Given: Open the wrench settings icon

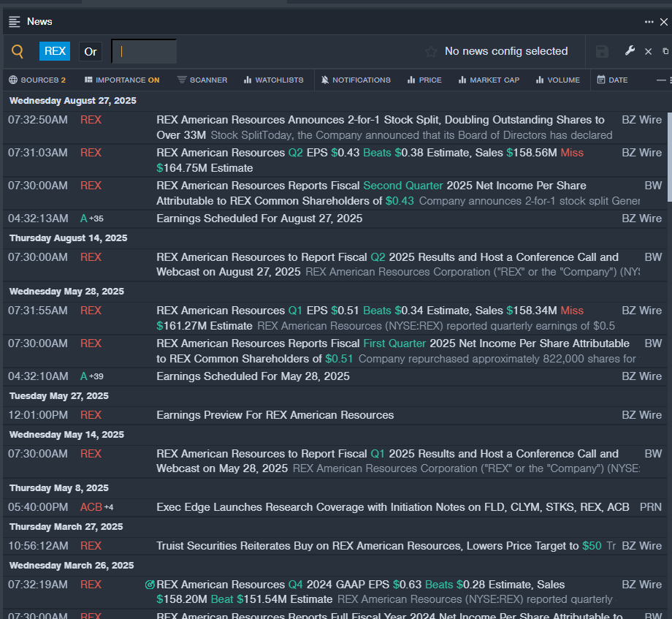Looking at the screenshot, I should [630, 51].
